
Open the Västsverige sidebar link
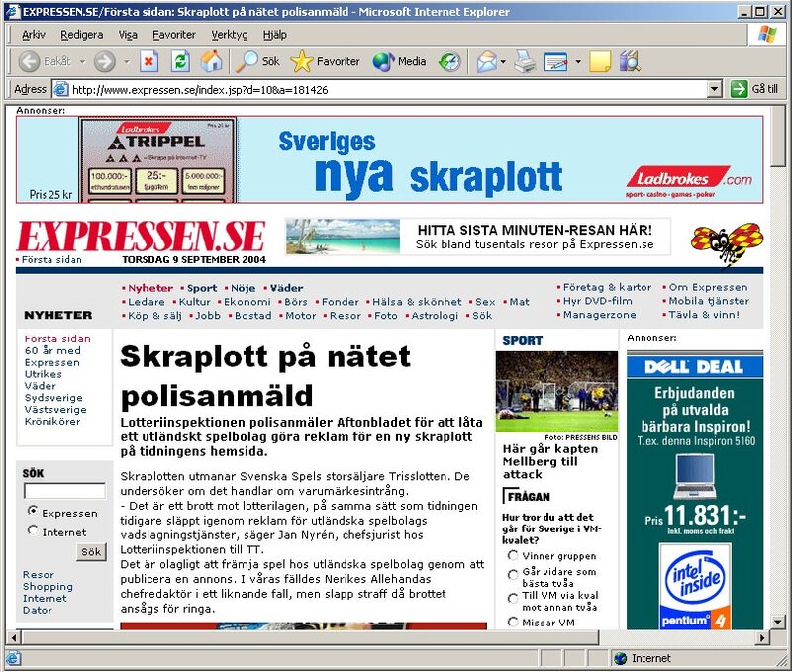coord(55,410)
